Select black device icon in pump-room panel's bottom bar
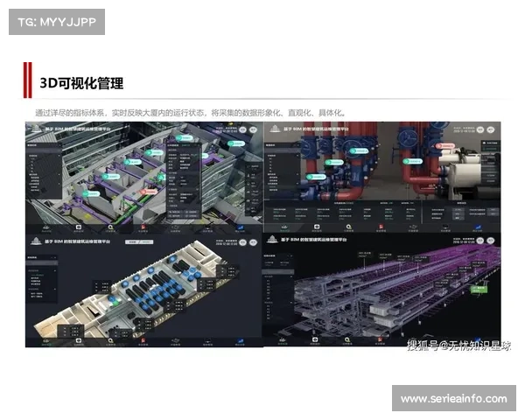 [445, 227]
